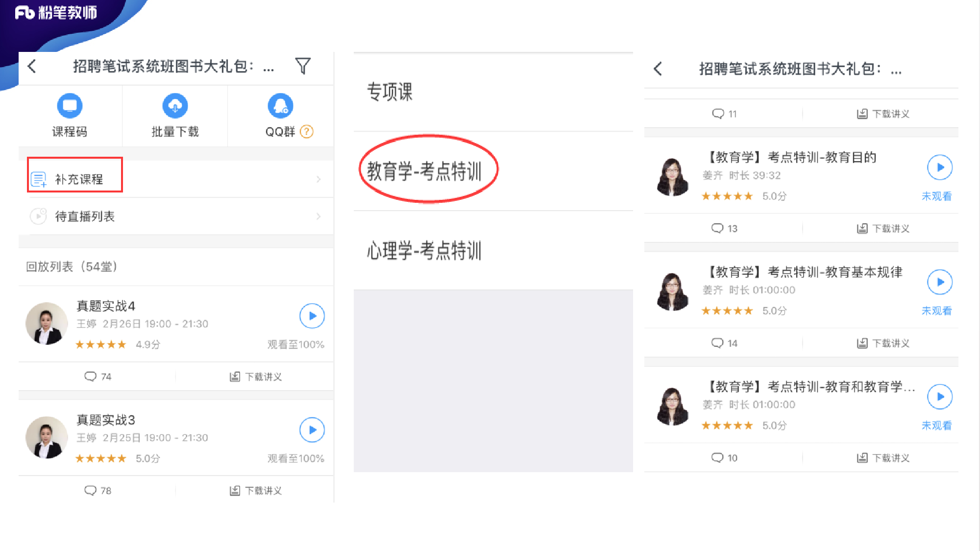Download handout via 下载讲义 under 真题实战3

coord(255,490)
